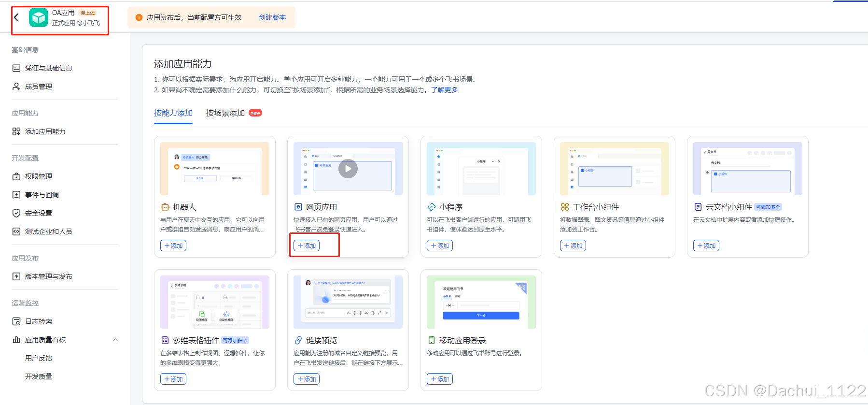Image resolution: width=868 pixels, height=405 pixels.
Task: Click the 链接预览 preview thumbnail
Action: click(348, 302)
